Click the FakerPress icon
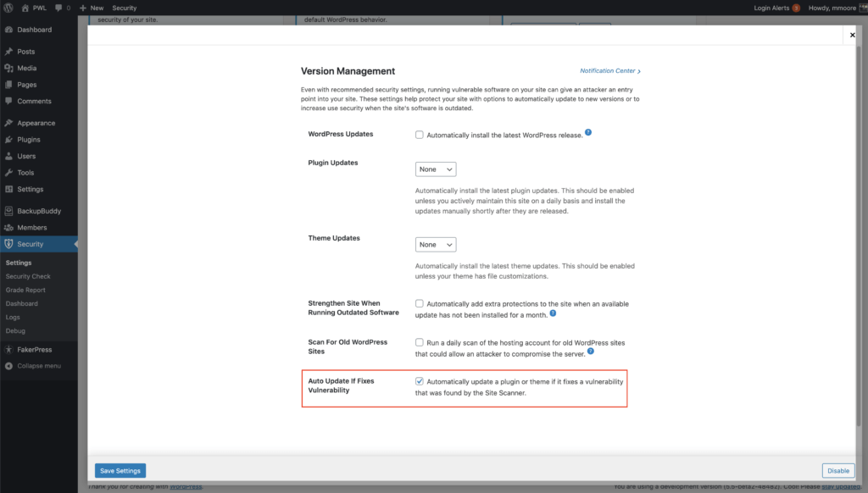 (x=8, y=350)
